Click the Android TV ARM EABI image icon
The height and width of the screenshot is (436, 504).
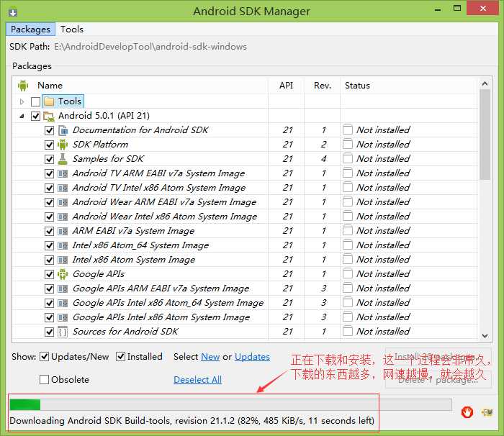63,173
